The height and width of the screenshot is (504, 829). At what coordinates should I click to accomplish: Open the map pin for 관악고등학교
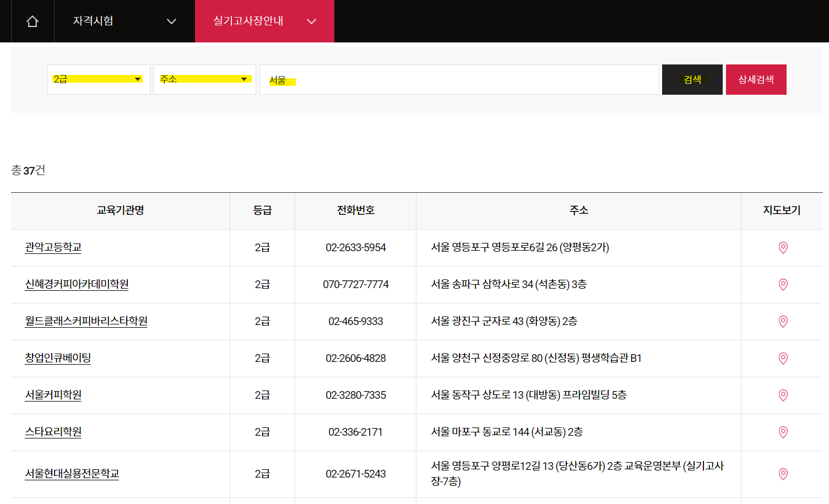(x=783, y=248)
